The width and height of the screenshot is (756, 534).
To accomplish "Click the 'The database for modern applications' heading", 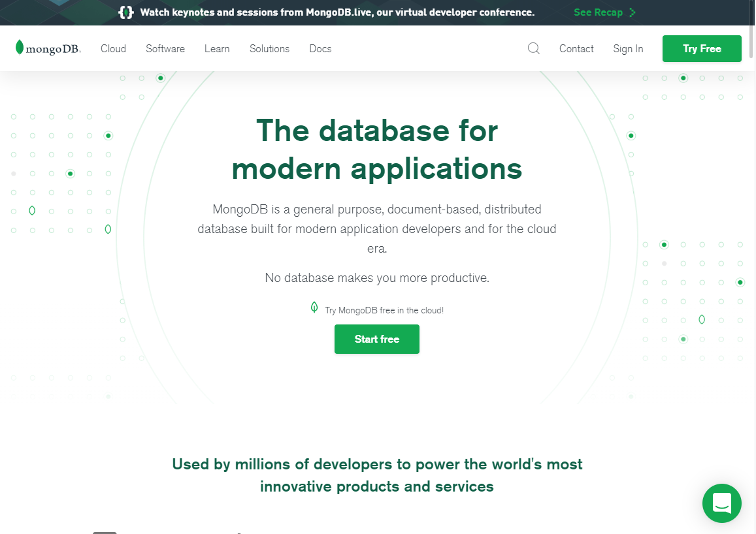I will coord(377,149).
